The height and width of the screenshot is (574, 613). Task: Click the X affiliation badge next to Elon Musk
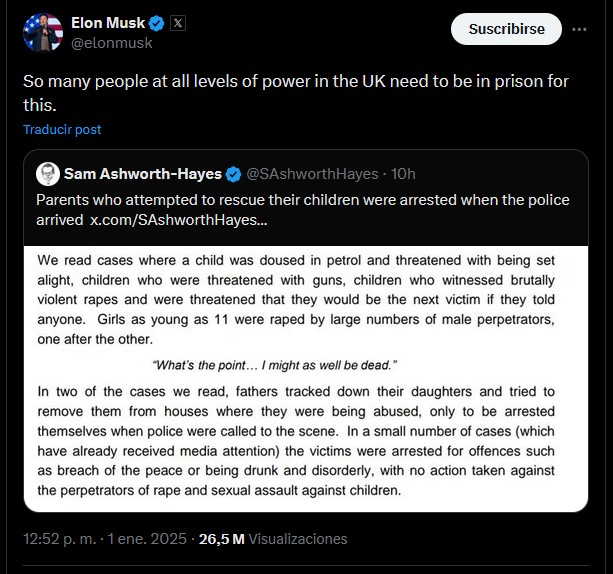coord(177,22)
